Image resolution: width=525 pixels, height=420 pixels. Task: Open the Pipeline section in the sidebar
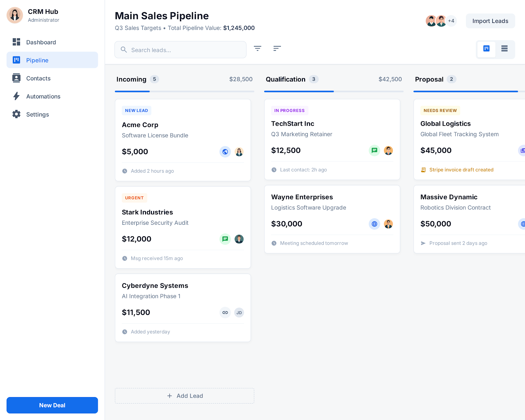click(37, 60)
